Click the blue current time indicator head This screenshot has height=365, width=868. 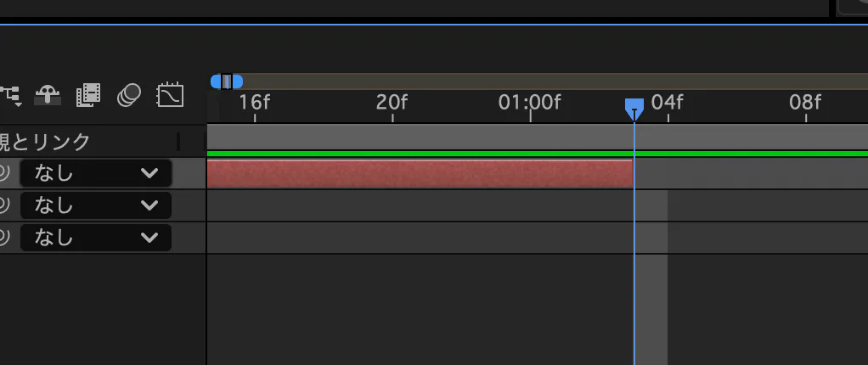pos(634,109)
